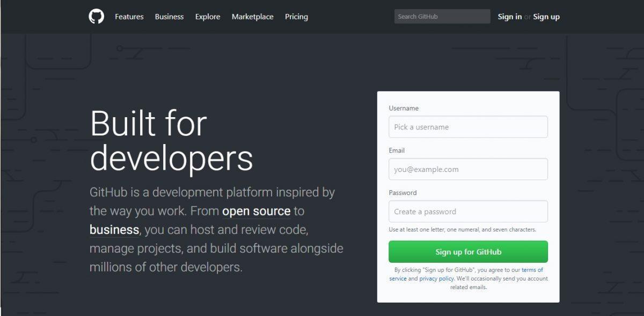View GitHub Pricing
644x316 pixels.
point(296,17)
